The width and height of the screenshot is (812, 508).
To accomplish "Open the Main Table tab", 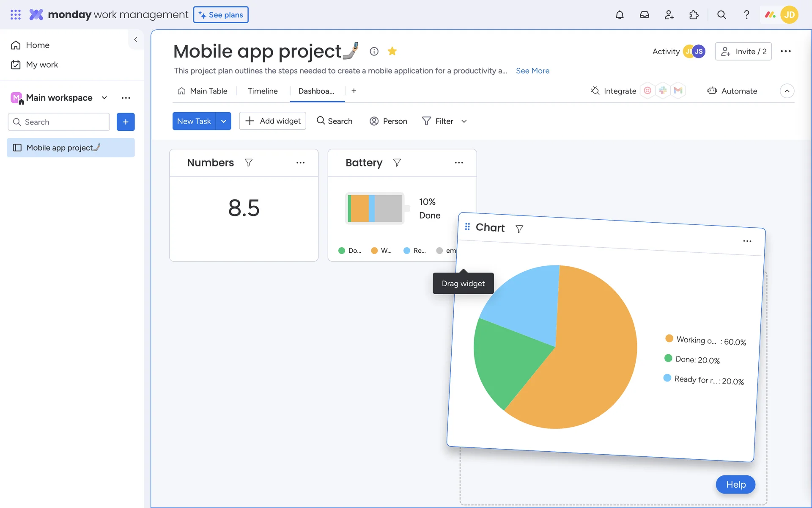I will [203, 91].
